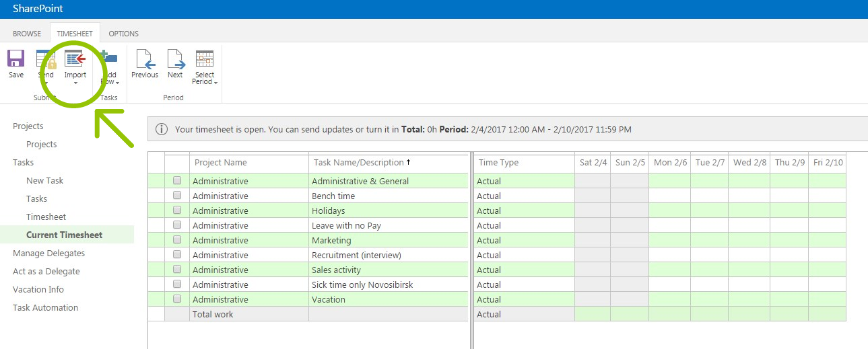Select the Sales activity task cell
The width and height of the screenshot is (868, 349).
(x=389, y=270)
